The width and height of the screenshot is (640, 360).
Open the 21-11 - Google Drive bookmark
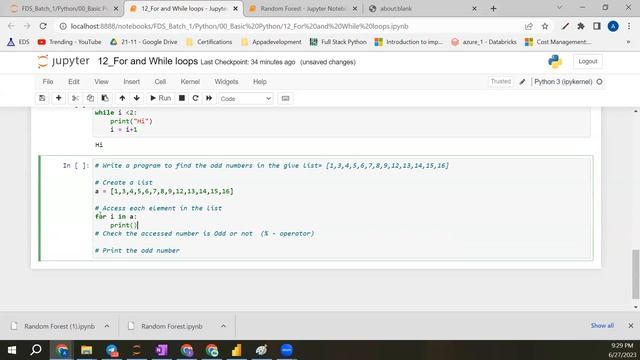tap(144, 42)
